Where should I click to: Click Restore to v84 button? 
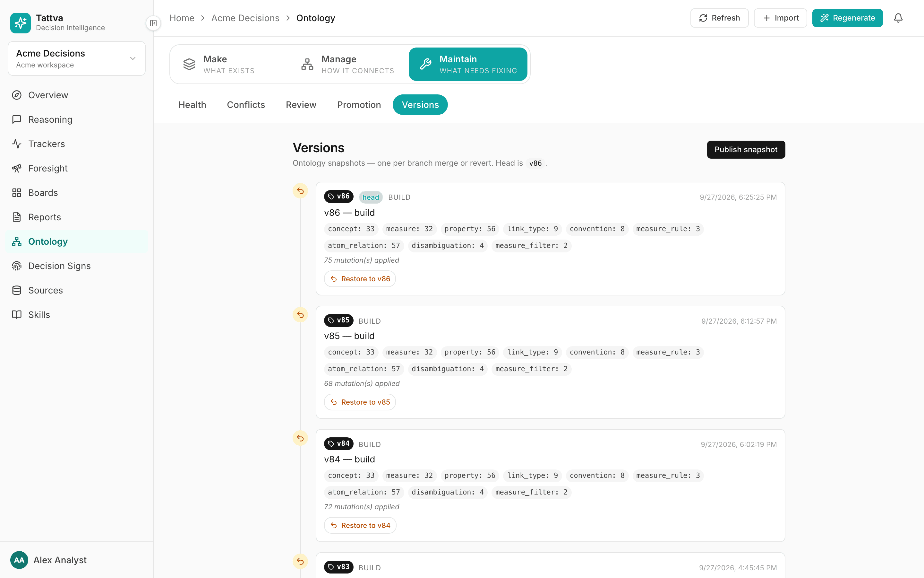360,525
